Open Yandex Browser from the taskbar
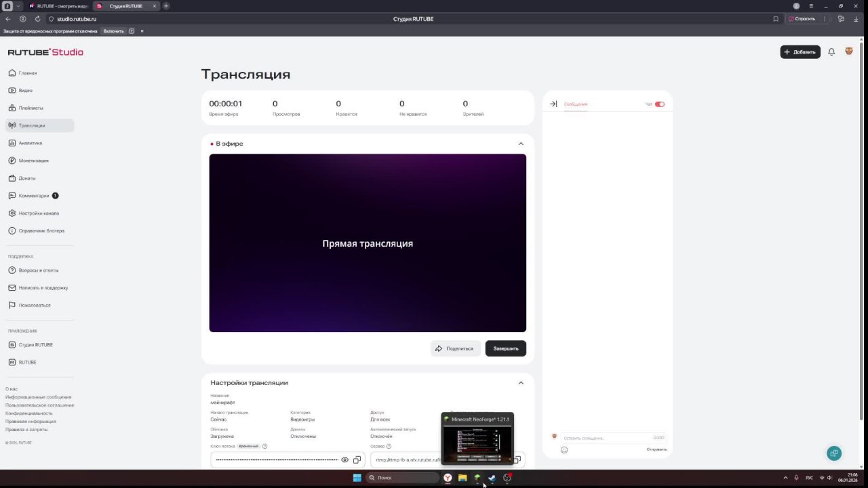 point(448,478)
